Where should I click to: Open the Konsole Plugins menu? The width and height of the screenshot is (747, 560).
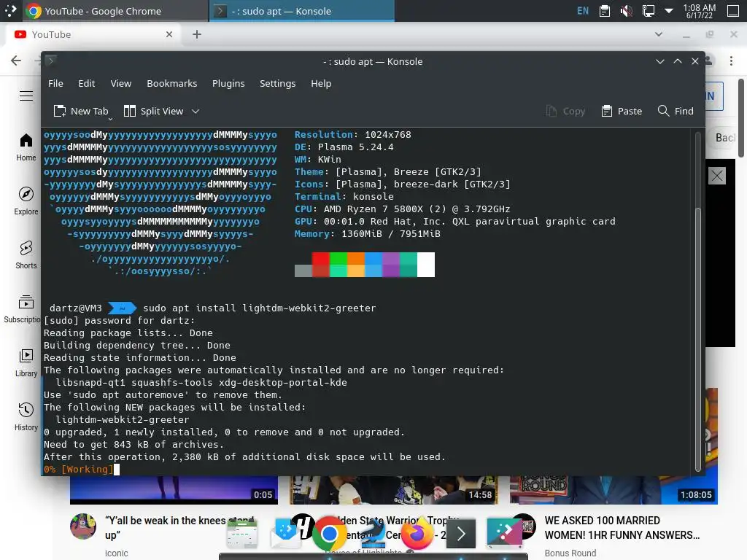[x=228, y=83]
